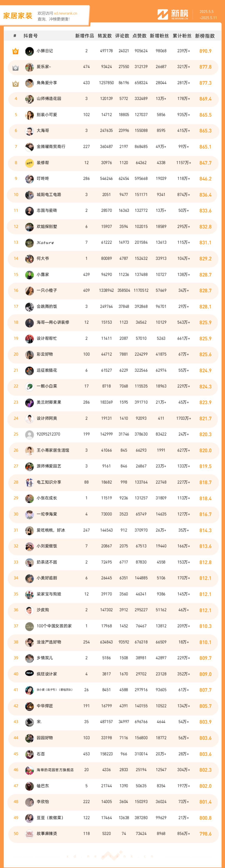225x868 pixels.
Task: Click the black avatar of 疯狂设计家
Action: pyautogui.click(x=30, y=674)
